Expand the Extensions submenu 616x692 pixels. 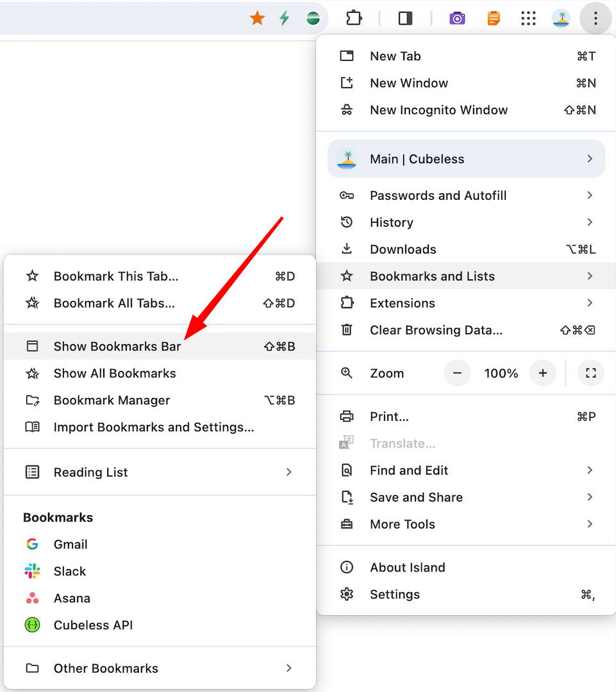[466, 303]
